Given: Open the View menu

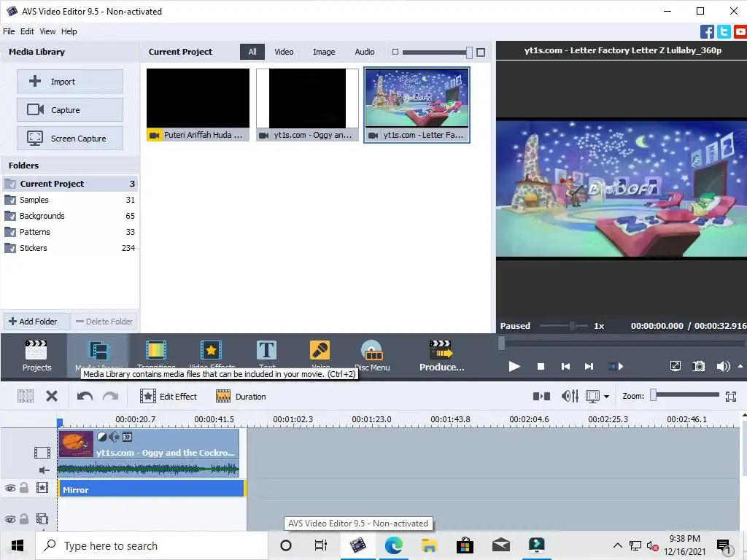Looking at the screenshot, I should [x=47, y=31].
